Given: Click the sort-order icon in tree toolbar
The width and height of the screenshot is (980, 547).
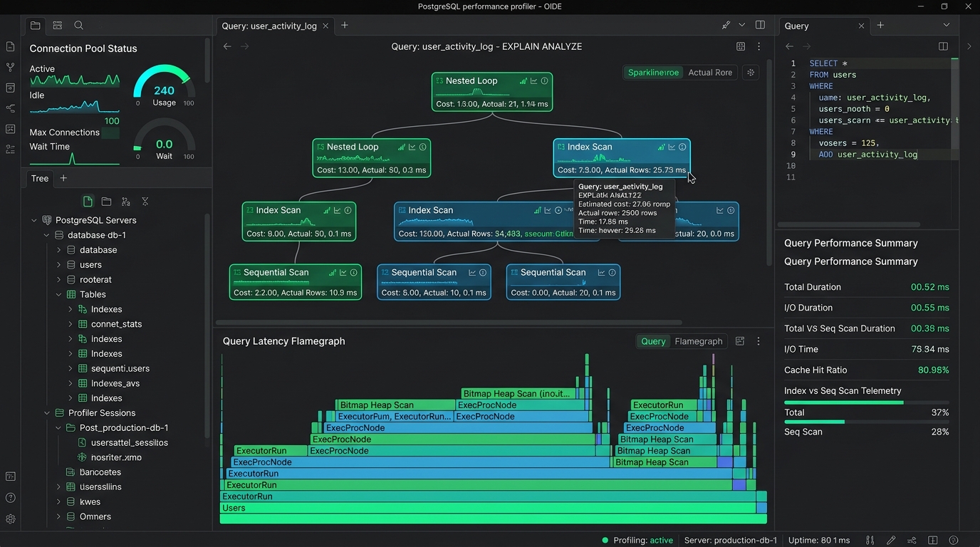Looking at the screenshot, I should coord(126,202).
